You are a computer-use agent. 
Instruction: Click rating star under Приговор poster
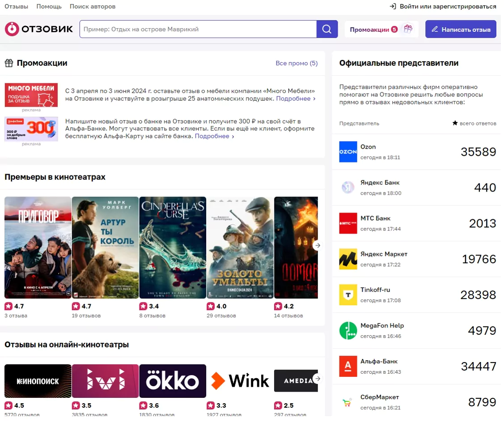point(8,308)
